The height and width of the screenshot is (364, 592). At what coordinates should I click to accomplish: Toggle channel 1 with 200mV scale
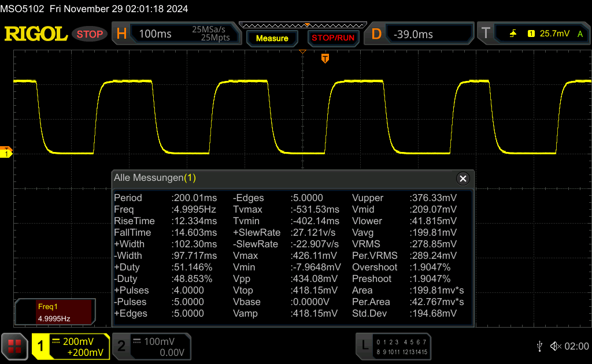tap(71, 347)
